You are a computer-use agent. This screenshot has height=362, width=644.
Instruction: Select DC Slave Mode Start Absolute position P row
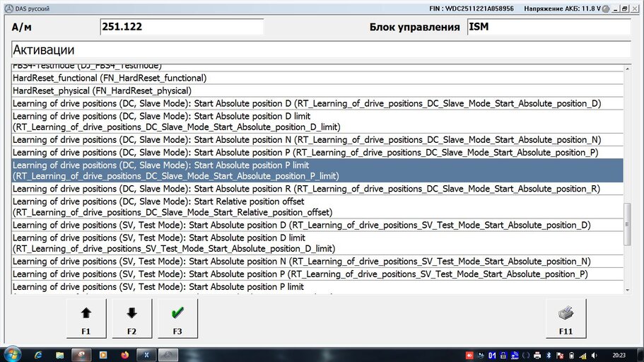tap(317, 153)
